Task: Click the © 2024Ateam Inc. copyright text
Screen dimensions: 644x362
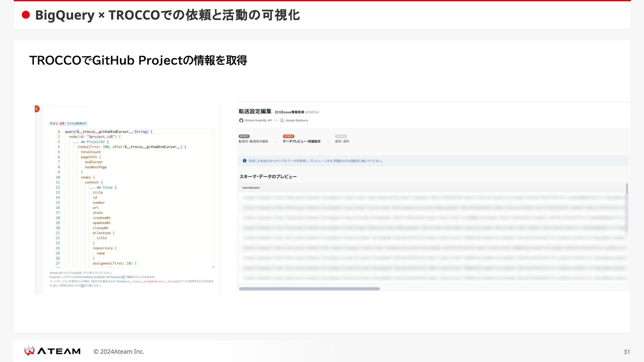Action: pos(119,351)
